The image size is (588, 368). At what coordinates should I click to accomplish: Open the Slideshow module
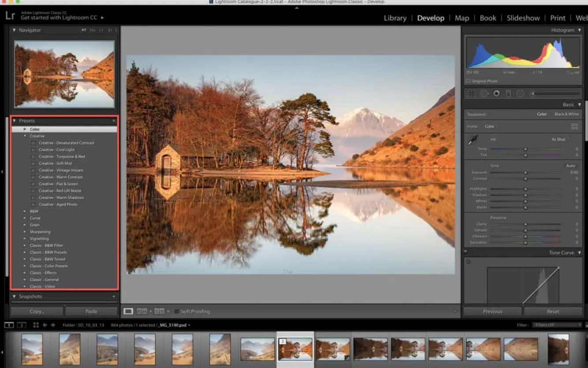(523, 18)
